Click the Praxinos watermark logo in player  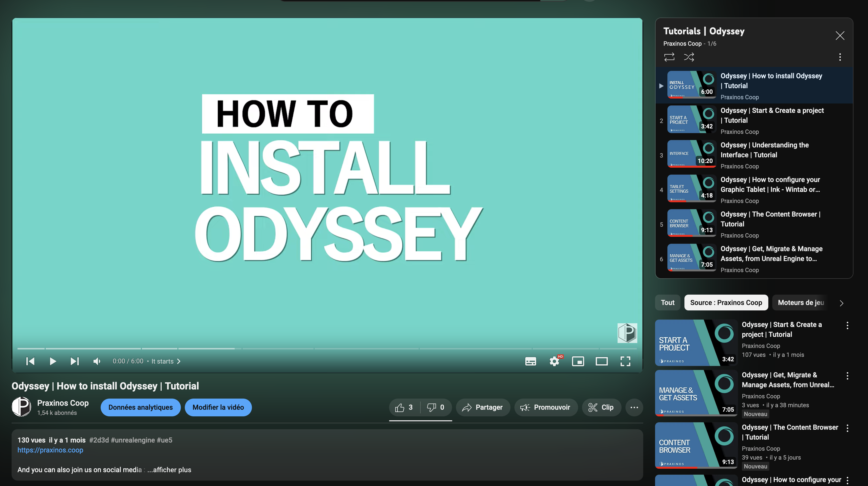tap(627, 333)
